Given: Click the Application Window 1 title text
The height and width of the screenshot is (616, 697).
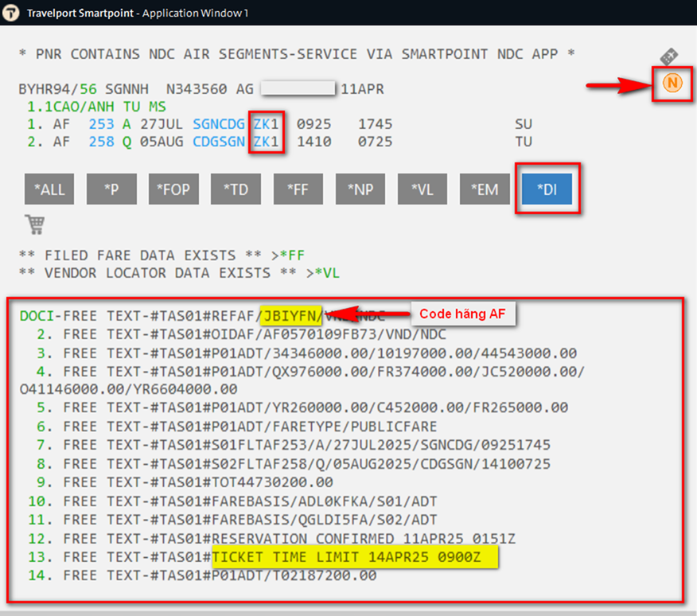Looking at the screenshot, I should click(x=195, y=13).
